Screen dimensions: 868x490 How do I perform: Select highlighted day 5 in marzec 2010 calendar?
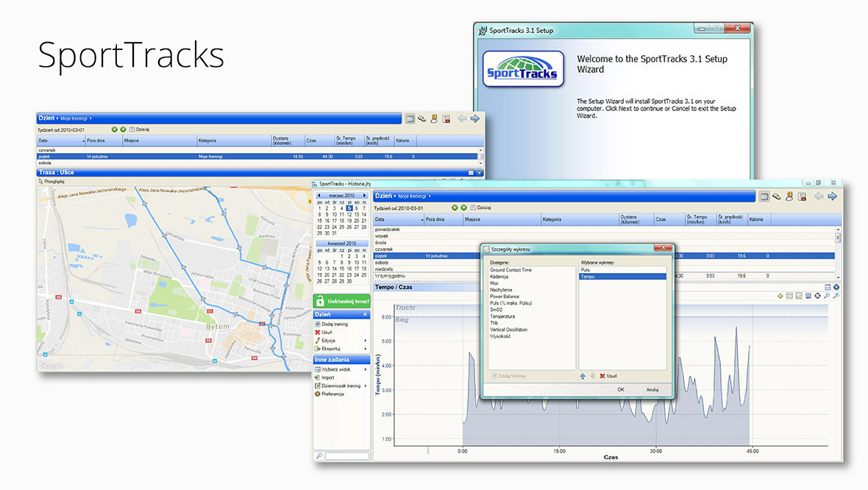(x=349, y=208)
